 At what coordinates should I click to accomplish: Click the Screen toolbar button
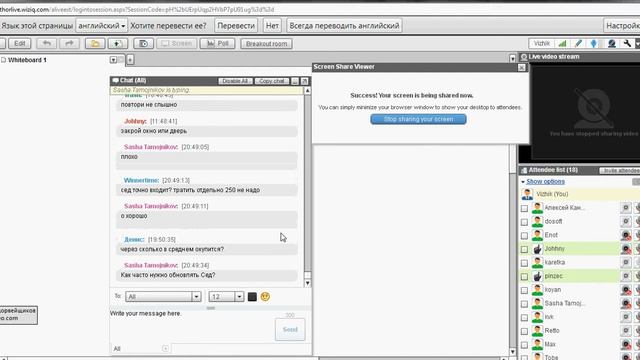click(176, 43)
